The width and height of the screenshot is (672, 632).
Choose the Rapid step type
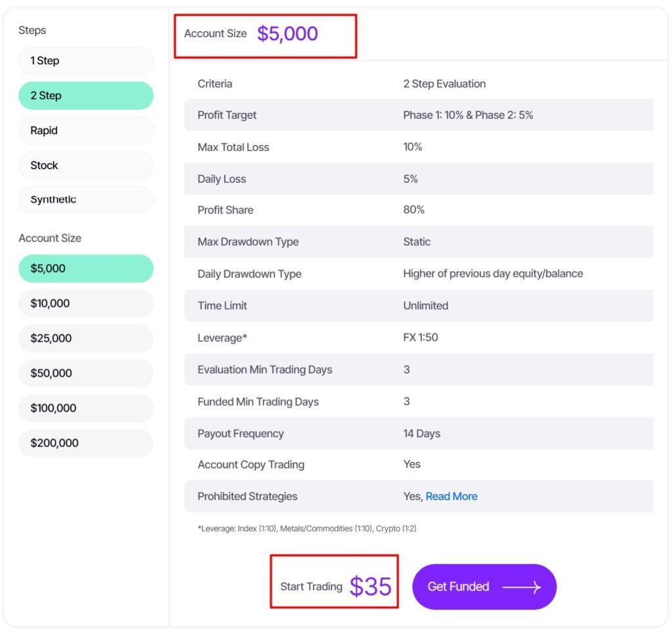(x=86, y=130)
